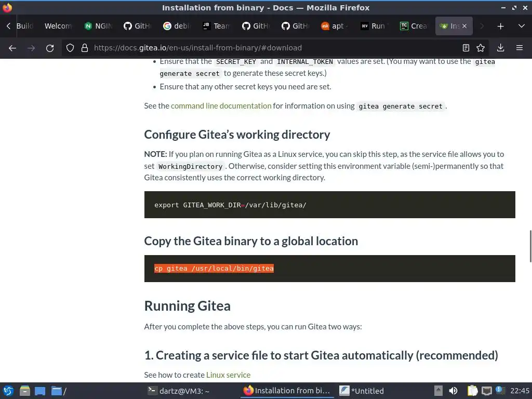This screenshot has height=399, width=532.
Task: Click the forward navigation arrow
Action: (x=31, y=48)
